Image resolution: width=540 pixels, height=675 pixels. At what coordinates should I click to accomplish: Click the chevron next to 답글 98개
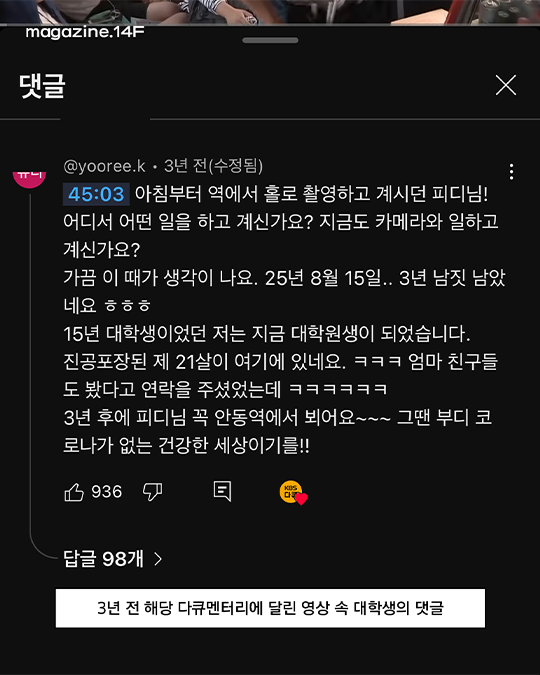click(158, 559)
